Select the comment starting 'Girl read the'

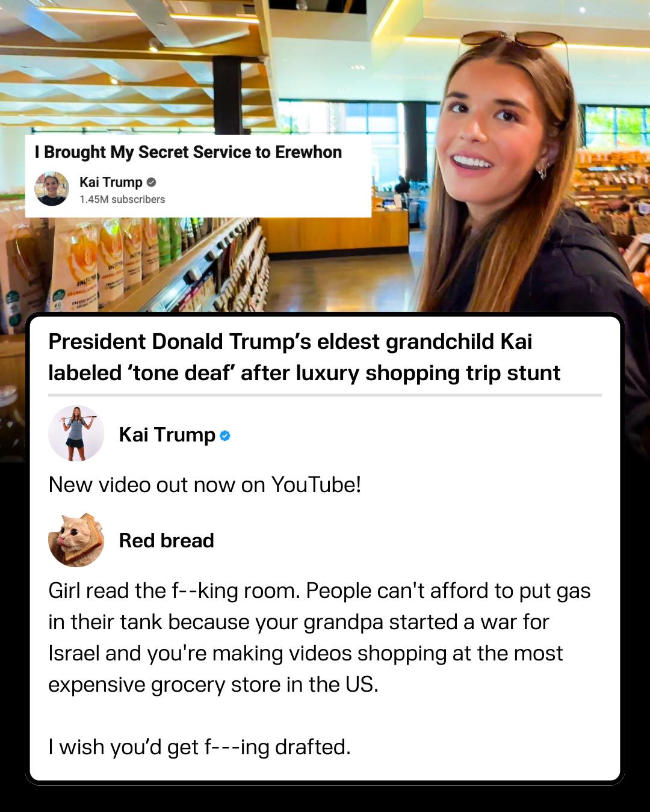tap(320, 638)
